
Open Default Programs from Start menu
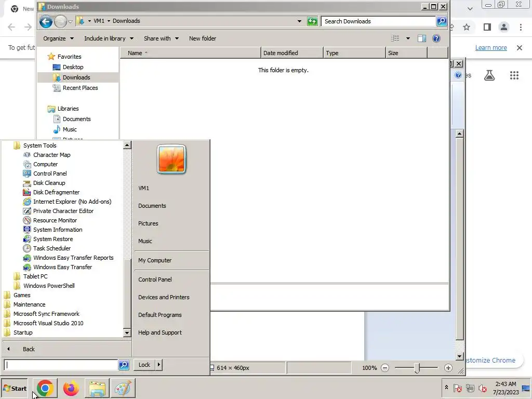(x=160, y=315)
